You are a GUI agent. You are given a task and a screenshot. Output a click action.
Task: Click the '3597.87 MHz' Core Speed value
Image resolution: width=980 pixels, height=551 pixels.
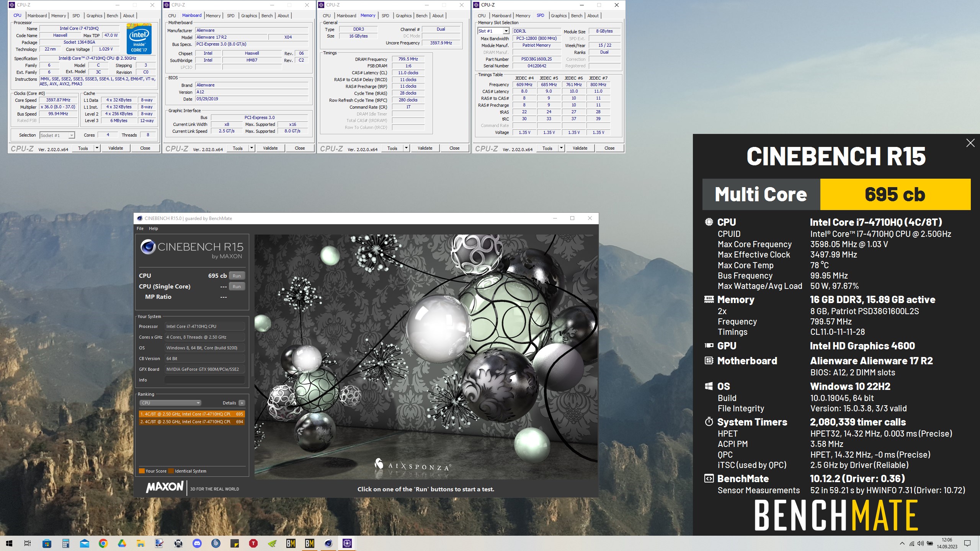(x=58, y=100)
